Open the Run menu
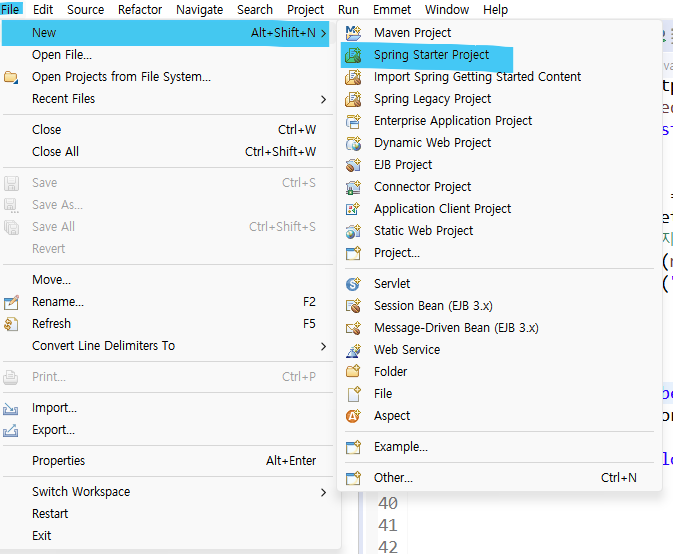673x554 pixels. (x=348, y=9)
